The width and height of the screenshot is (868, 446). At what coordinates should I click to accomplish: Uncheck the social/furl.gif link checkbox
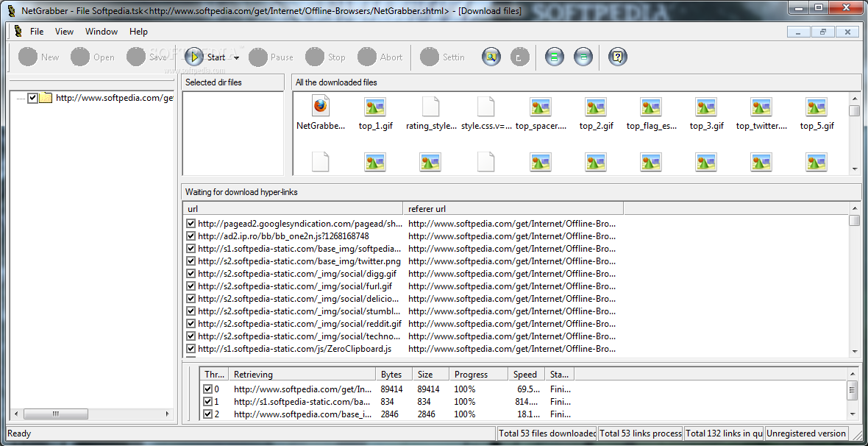tap(191, 286)
